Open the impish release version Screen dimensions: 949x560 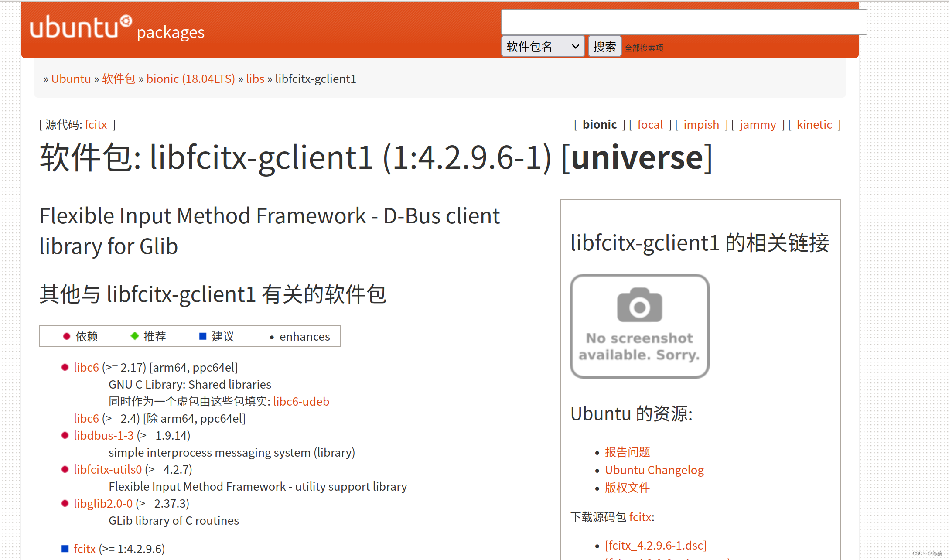[x=701, y=125]
